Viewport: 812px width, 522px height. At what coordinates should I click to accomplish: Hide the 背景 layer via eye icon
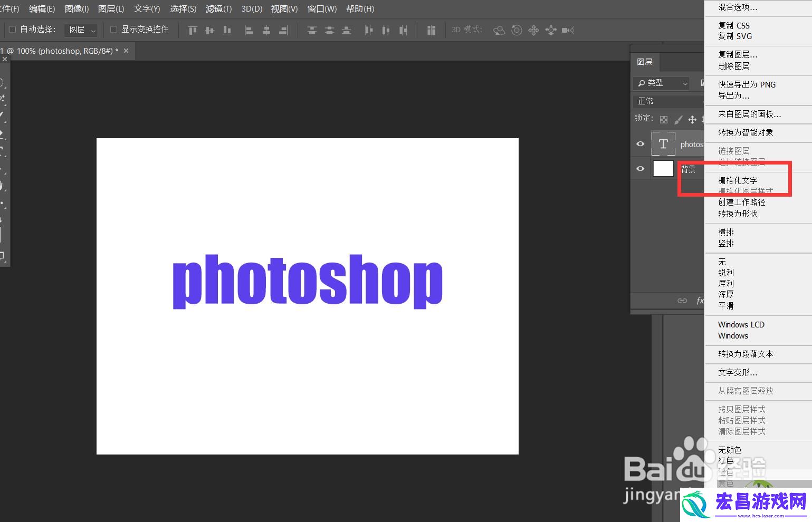641,169
